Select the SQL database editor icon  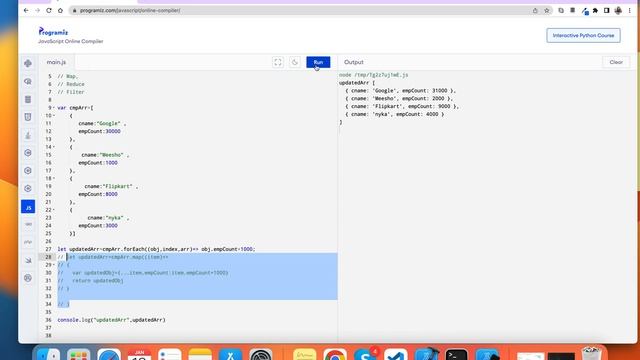pos(28,99)
